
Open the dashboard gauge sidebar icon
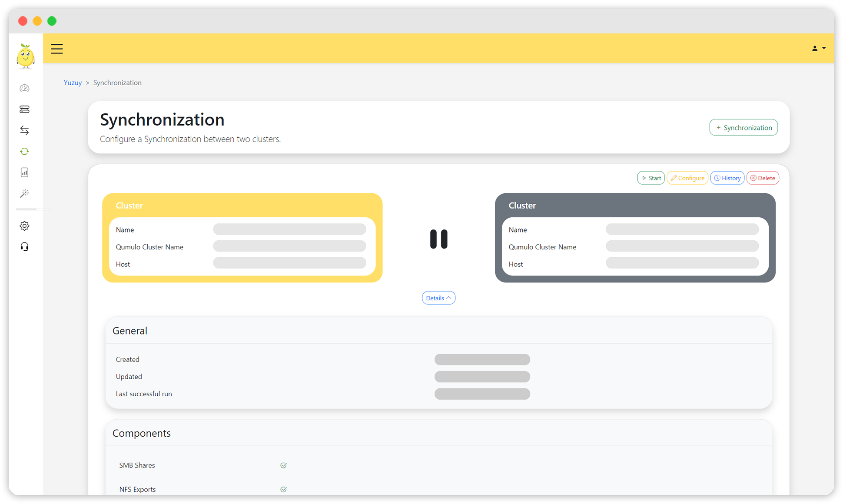(24, 88)
